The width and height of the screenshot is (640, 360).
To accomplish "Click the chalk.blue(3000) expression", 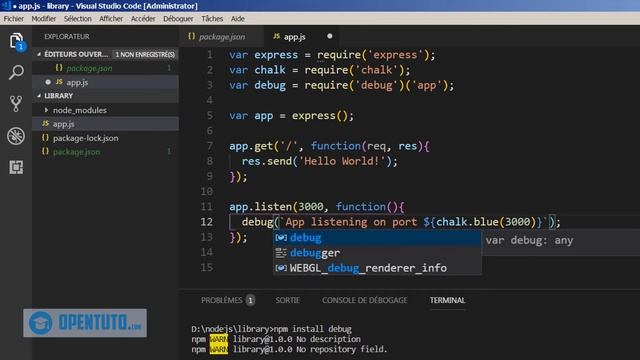I will coord(486,222).
